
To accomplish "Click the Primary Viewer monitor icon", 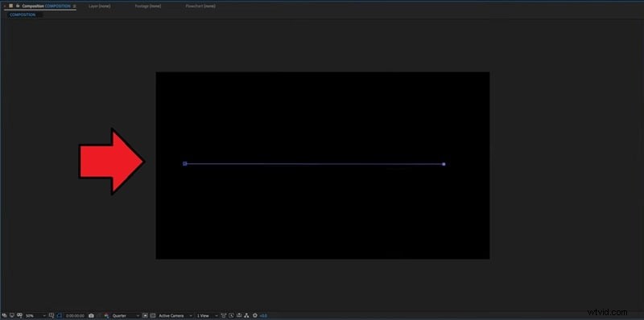I will tap(12, 315).
